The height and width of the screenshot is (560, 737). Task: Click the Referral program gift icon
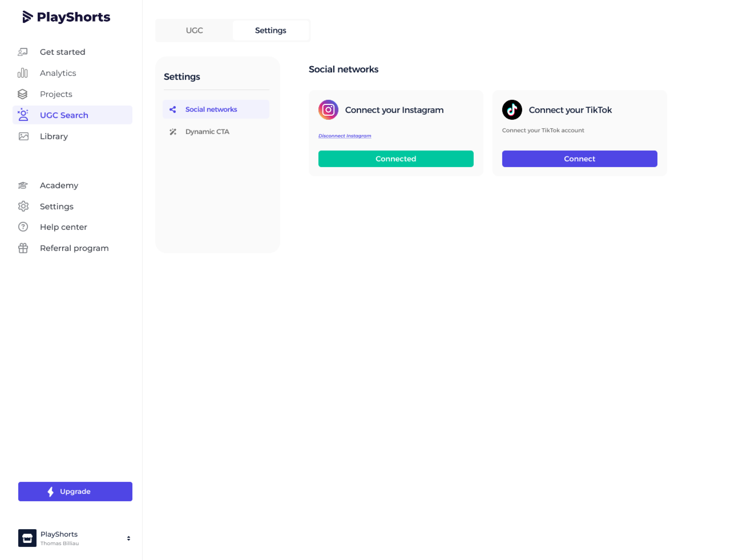point(23,248)
